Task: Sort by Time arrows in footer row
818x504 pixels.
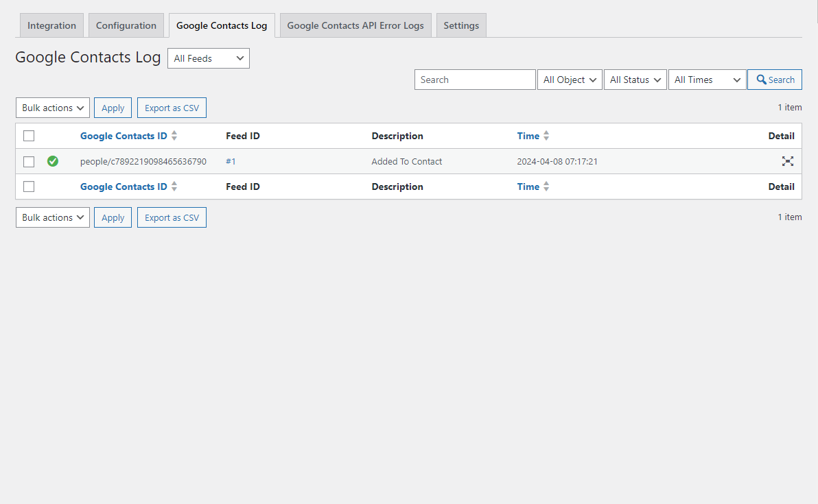Action: 546,186
